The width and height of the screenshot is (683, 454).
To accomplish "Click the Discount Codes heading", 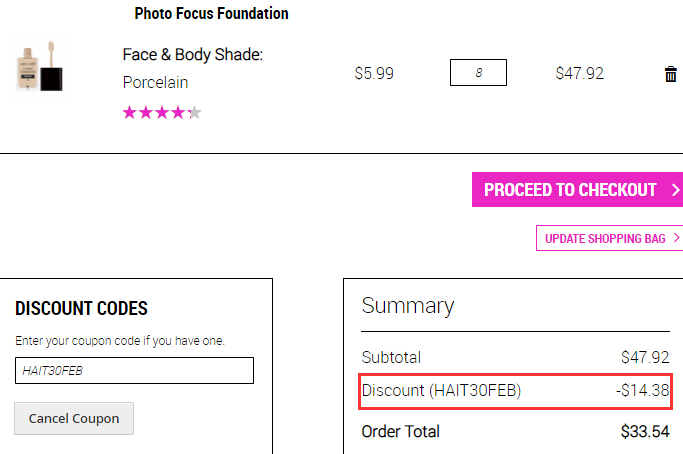I will click(x=81, y=308).
